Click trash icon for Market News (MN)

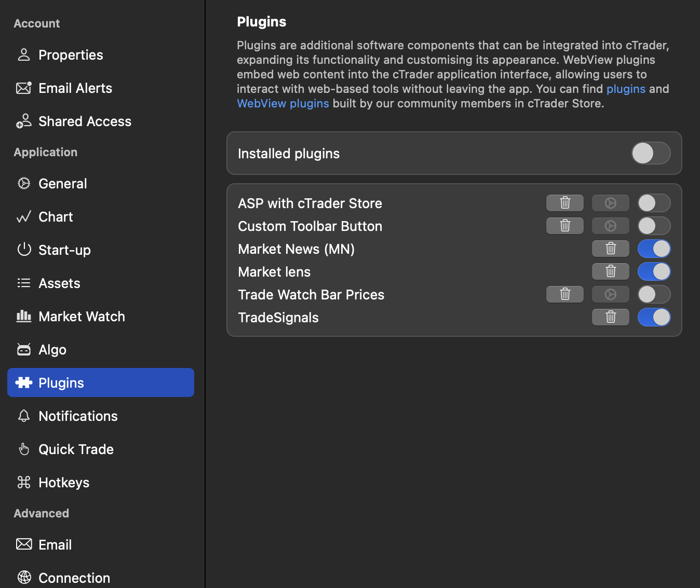[610, 249]
